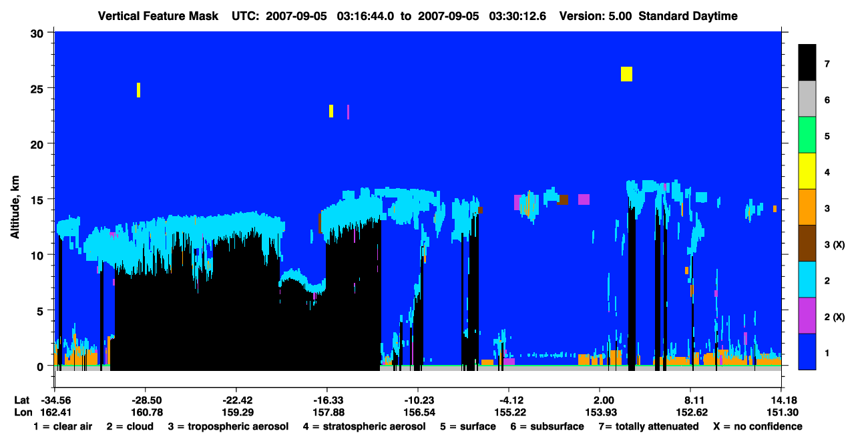The height and width of the screenshot is (445, 868).
Task: Click latitude value -16.33
Action: (327, 400)
